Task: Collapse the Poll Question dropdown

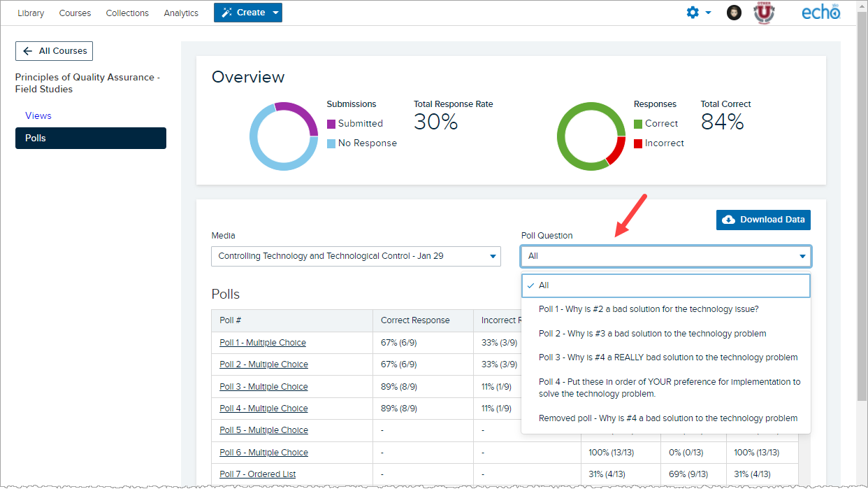Action: [x=665, y=256]
